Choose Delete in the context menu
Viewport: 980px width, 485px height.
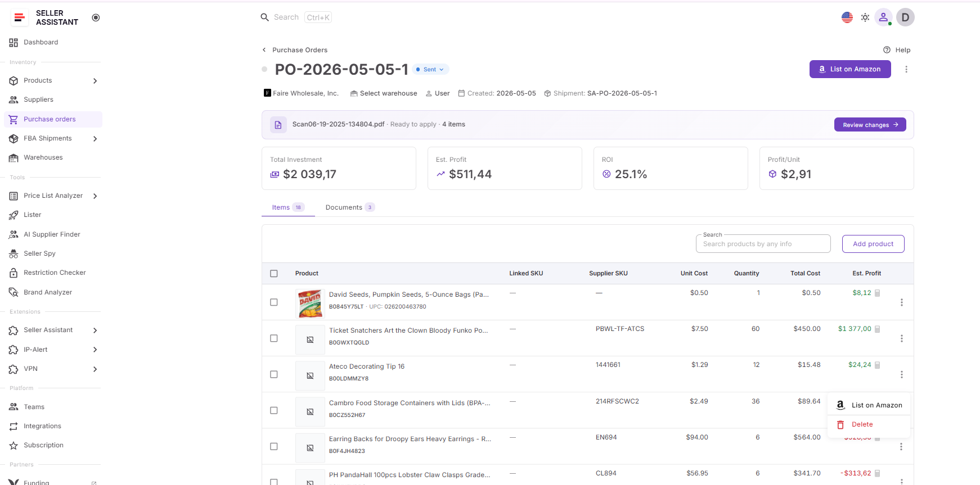click(869, 425)
